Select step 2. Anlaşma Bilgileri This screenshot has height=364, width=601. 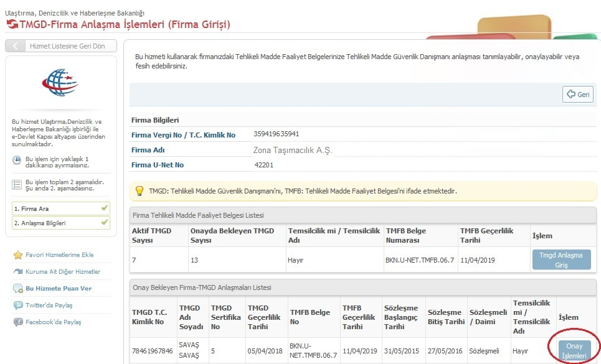click(x=61, y=223)
